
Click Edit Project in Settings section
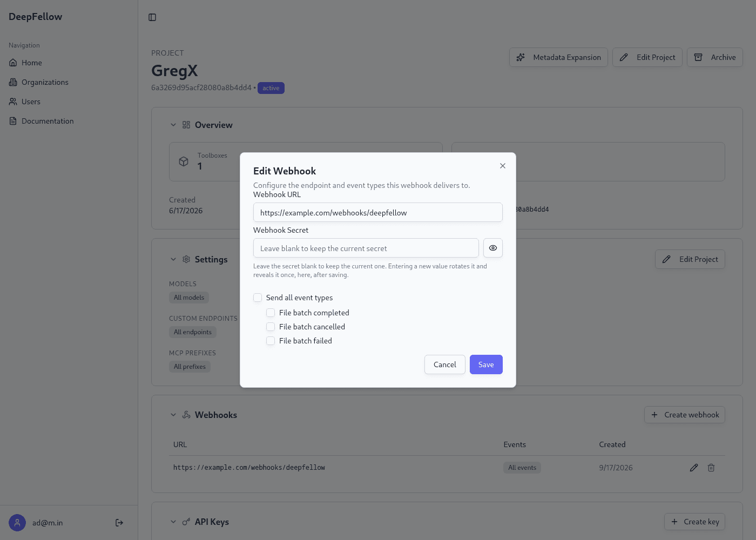coord(690,259)
